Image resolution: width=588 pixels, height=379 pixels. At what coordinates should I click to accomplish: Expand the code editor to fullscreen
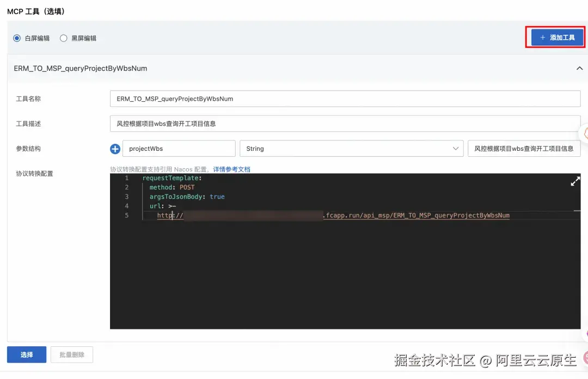click(575, 181)
